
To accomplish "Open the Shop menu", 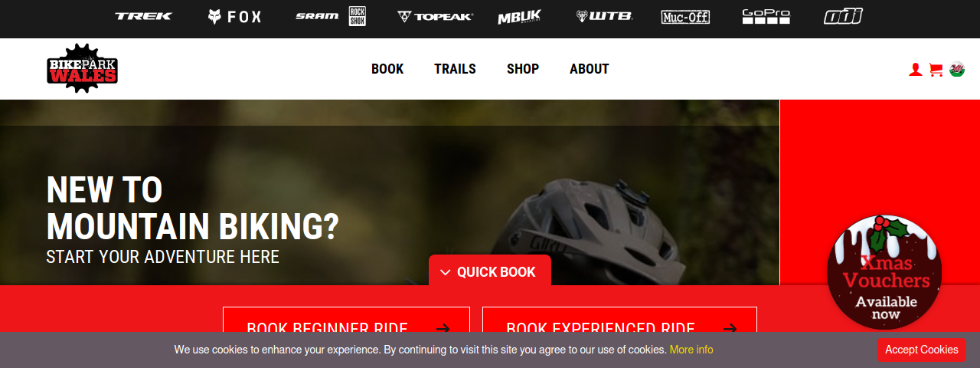I will (523, 69).
